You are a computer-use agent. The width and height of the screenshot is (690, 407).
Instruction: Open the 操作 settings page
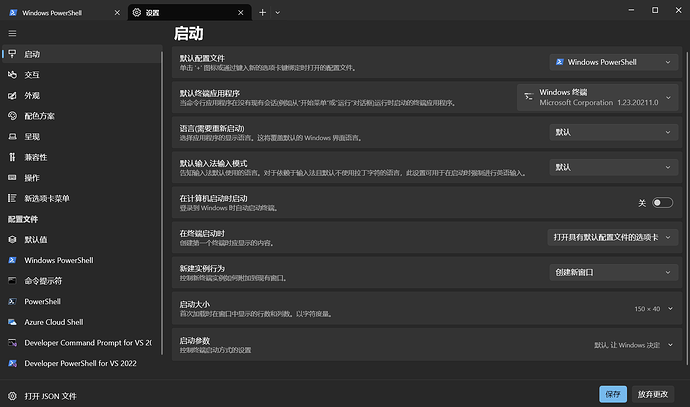click(x=82, y=178)
